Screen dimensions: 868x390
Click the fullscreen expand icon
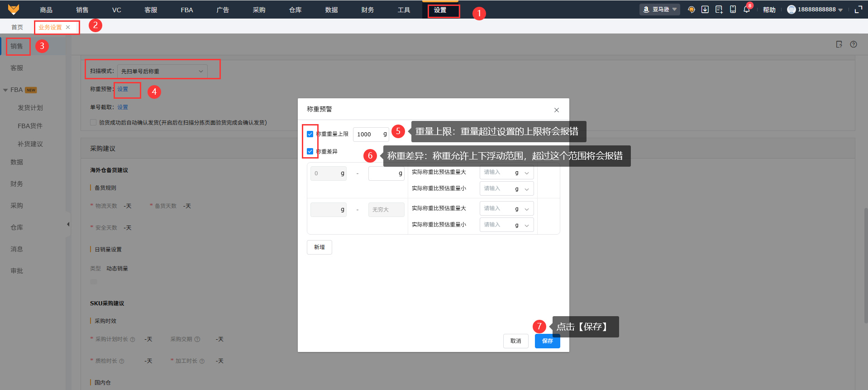click(858, 10)
